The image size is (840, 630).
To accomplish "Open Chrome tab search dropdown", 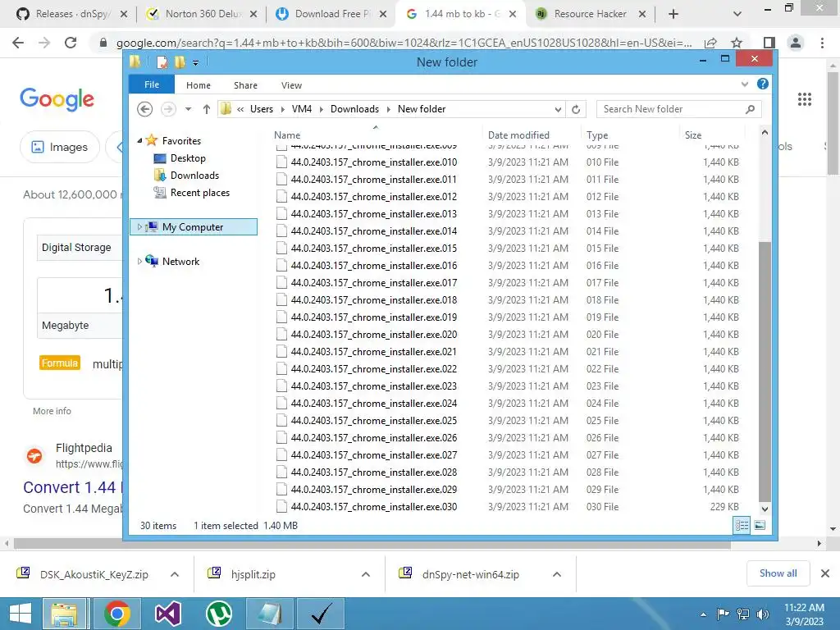I will [x=737, y=14].
